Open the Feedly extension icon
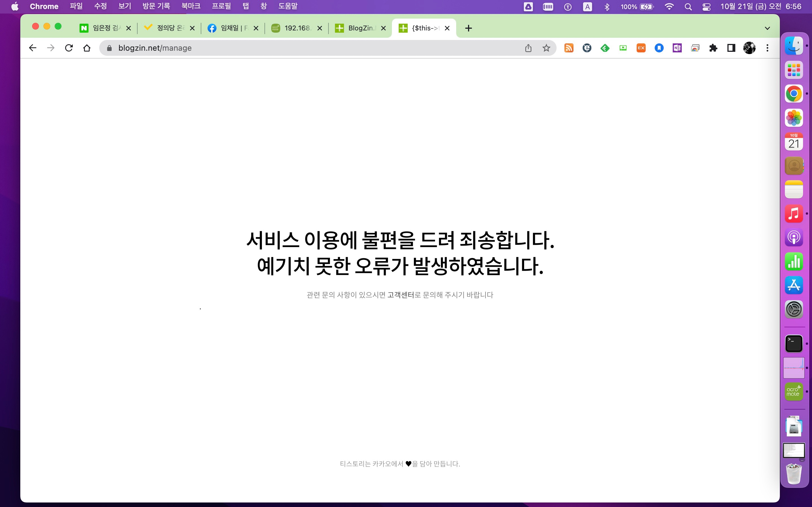This screenshot has width=812, height=507. 605,48
